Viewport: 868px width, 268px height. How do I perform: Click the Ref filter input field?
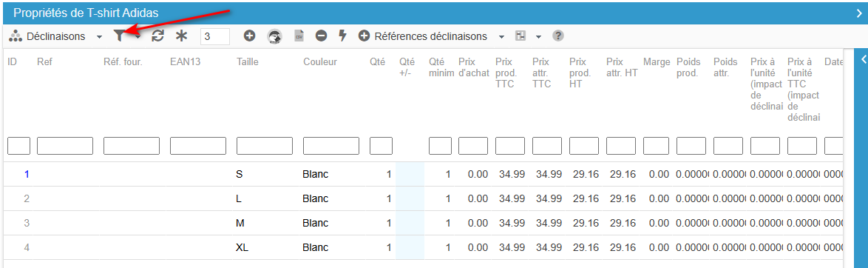(65, 146)
